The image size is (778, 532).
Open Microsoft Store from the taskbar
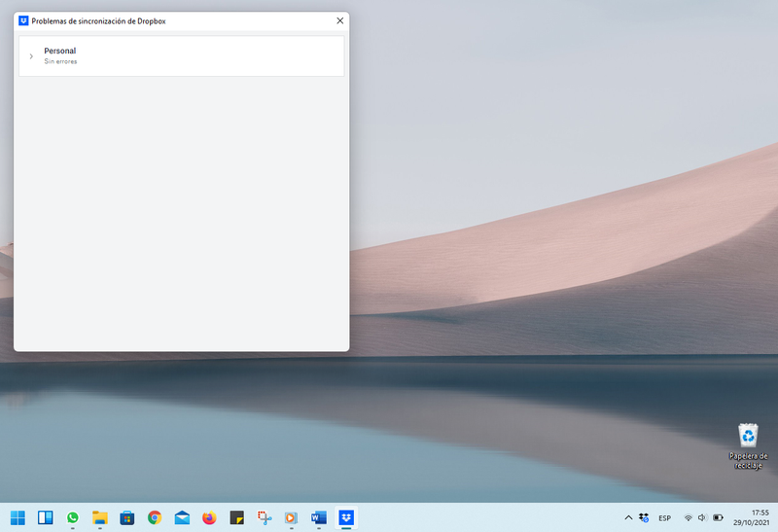click(126, 517)
